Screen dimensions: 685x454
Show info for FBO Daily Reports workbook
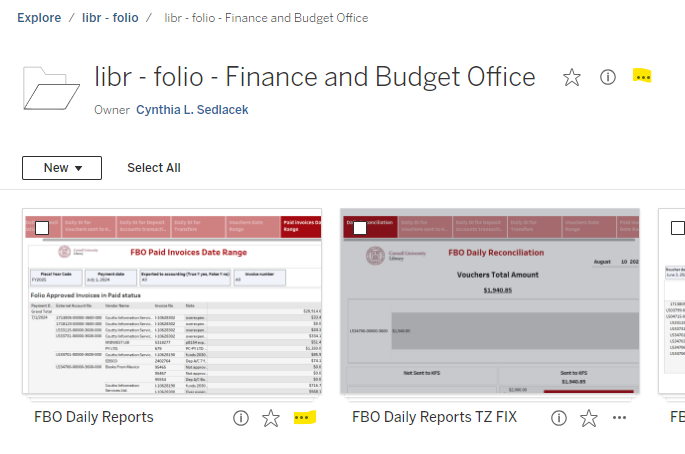click(241, 418)
